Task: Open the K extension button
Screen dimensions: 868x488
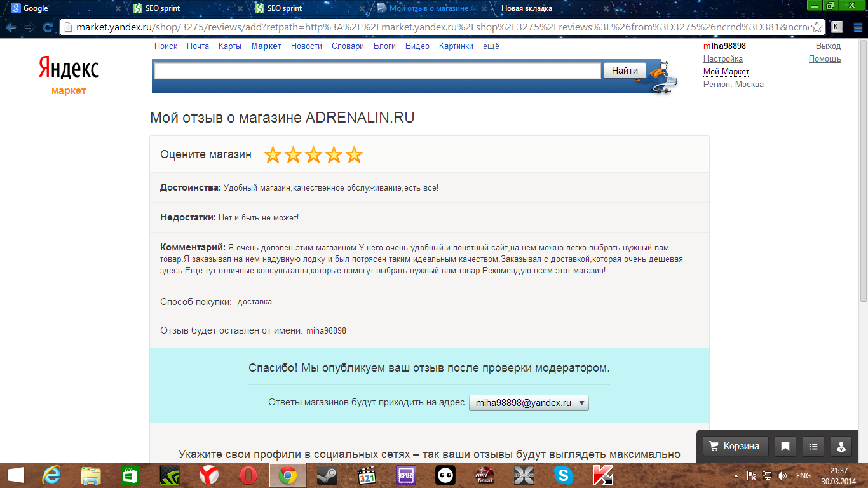Action: pyautogui.click(x=837, y=27)
